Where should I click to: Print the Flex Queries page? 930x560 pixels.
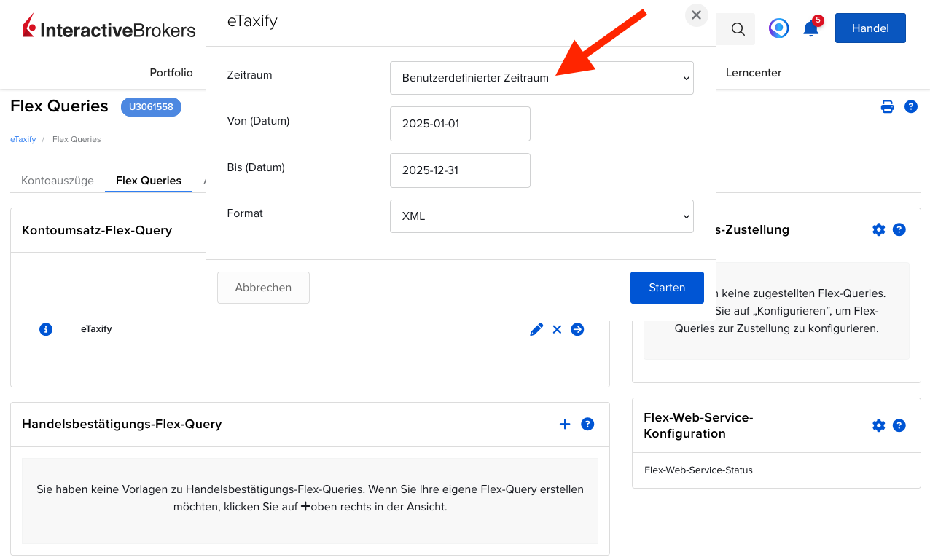(x=887, y=106)
